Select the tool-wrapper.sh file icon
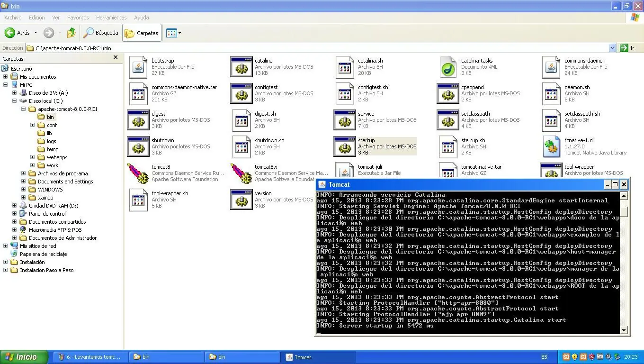644x364 pixels. (x=138, y=200)
